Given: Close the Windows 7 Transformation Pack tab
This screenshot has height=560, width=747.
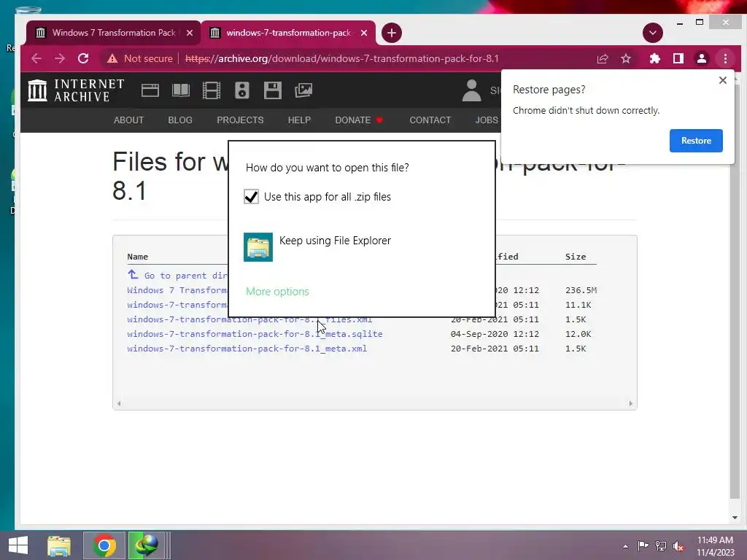Looking at the screenshot, I should (190, 33).
